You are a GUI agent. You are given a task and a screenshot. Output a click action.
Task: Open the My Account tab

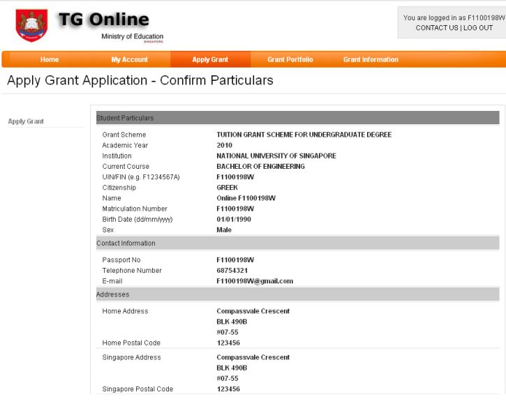point(130,60)
